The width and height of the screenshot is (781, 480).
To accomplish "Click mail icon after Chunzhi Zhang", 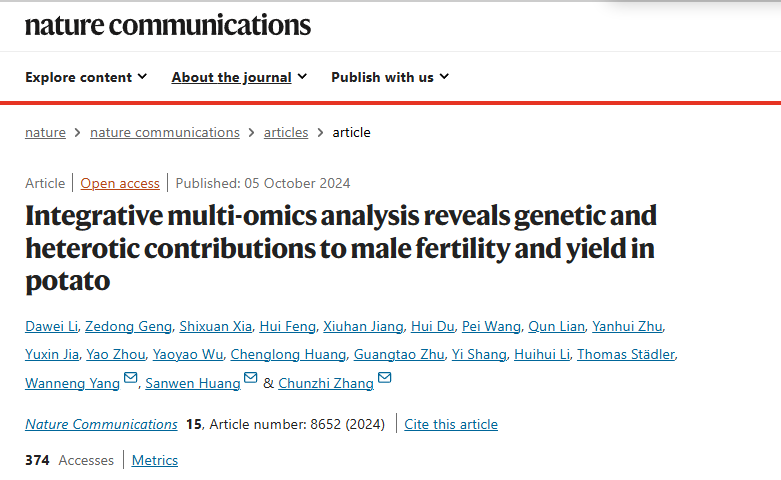I will tap(385, 378).
